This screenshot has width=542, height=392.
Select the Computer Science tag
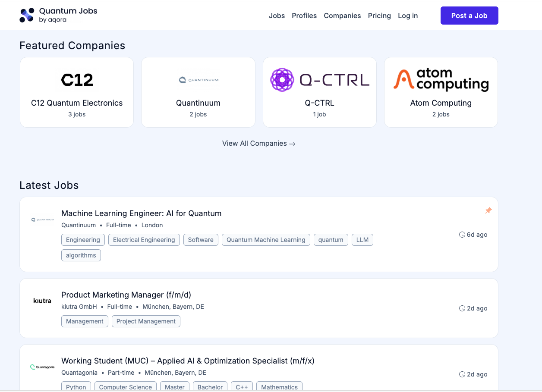click(x=126, y=387)
